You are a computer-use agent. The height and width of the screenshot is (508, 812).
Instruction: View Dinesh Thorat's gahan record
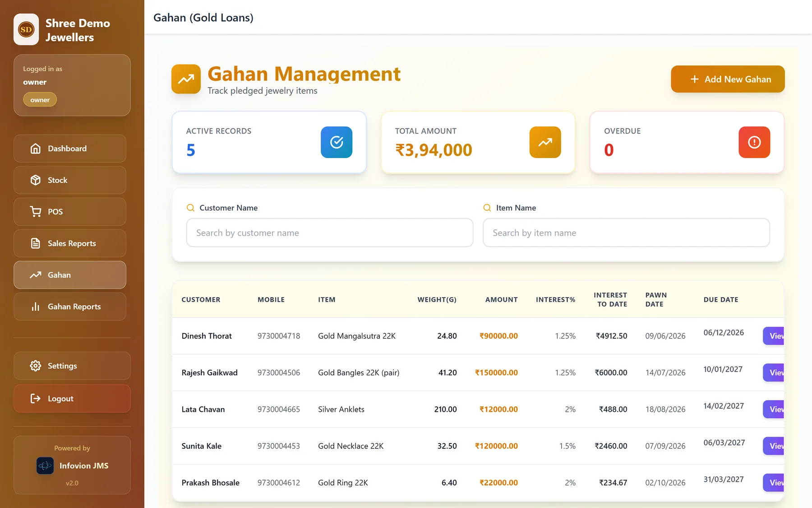pos(773,336)
